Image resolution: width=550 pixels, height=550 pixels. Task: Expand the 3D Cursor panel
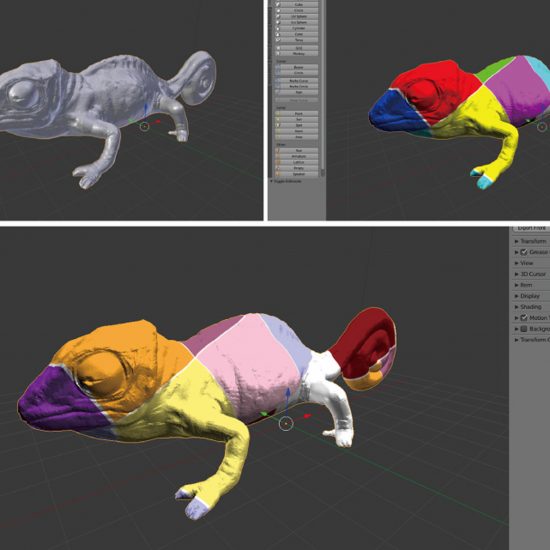pos(530,274)
